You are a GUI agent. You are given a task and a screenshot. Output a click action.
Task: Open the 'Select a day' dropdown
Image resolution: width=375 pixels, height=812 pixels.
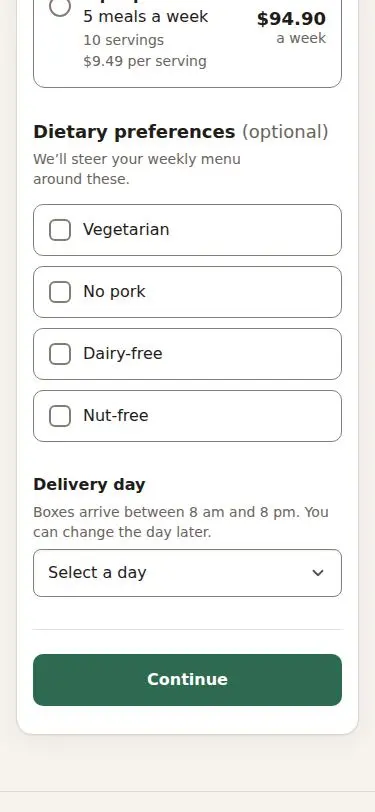click(188, 573)
